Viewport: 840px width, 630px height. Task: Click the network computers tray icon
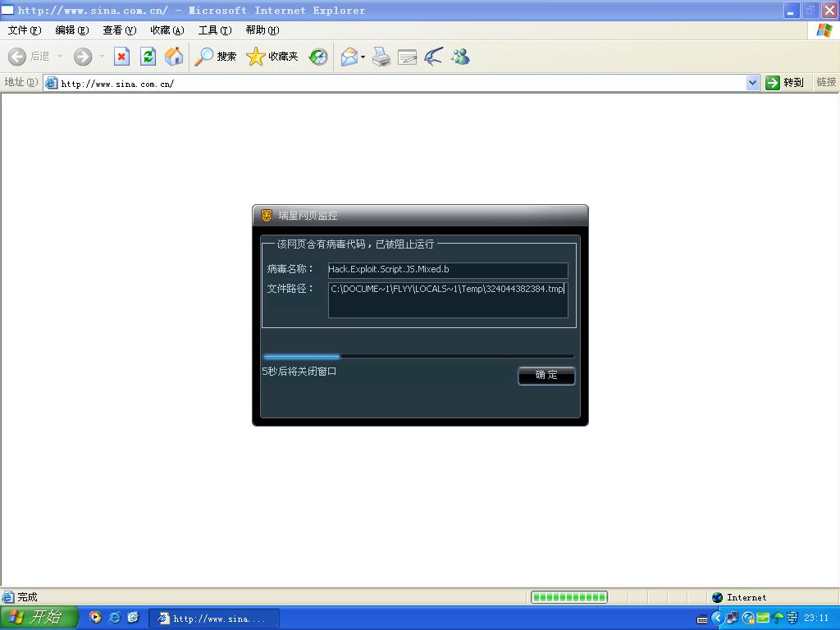733,619
